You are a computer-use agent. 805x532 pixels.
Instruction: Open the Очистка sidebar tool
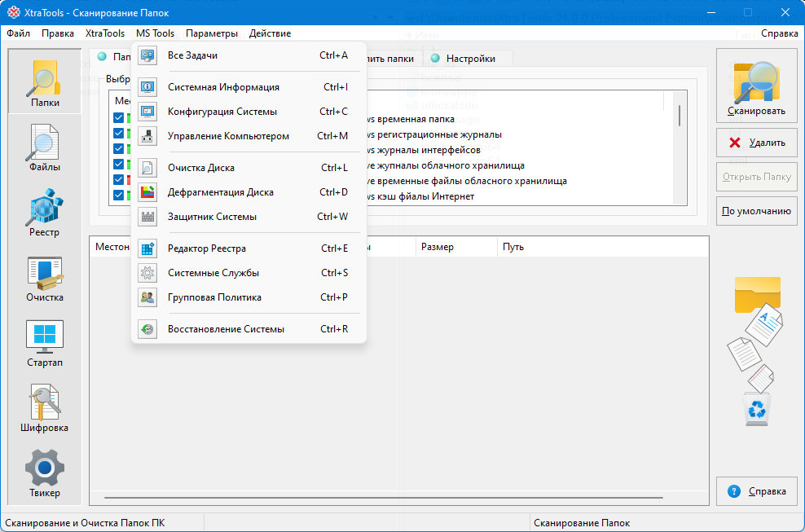pyautogui.click(x=45, y=277)
